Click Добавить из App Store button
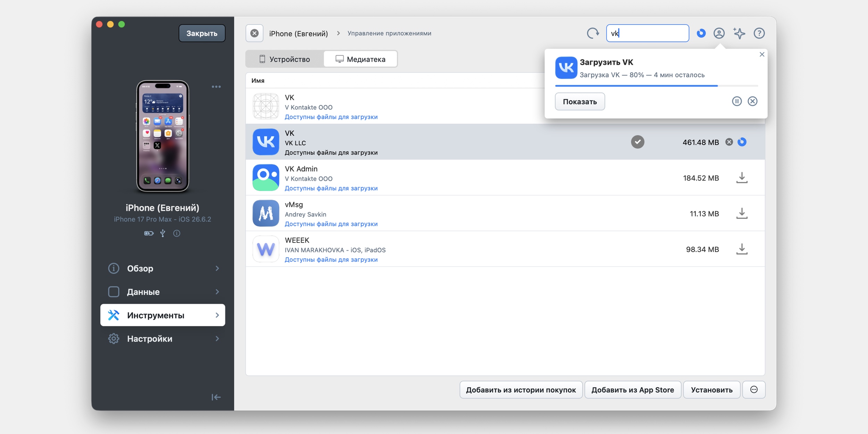 click(633, 390)
